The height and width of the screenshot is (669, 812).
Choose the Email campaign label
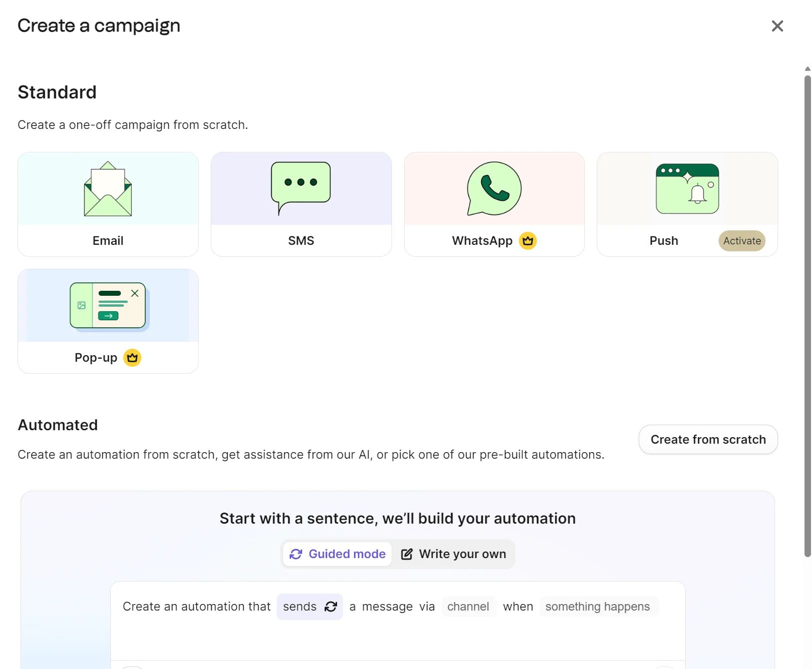[x=108, y=241]
